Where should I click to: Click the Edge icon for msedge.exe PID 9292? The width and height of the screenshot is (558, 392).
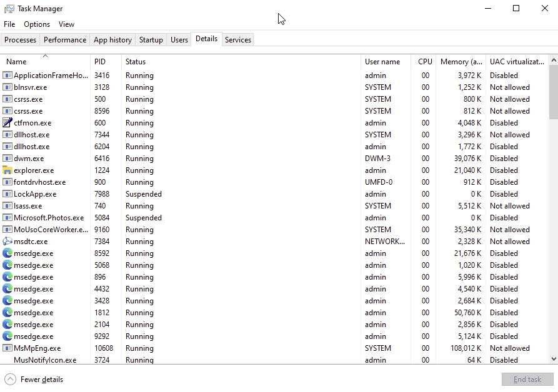pos(7,336)
